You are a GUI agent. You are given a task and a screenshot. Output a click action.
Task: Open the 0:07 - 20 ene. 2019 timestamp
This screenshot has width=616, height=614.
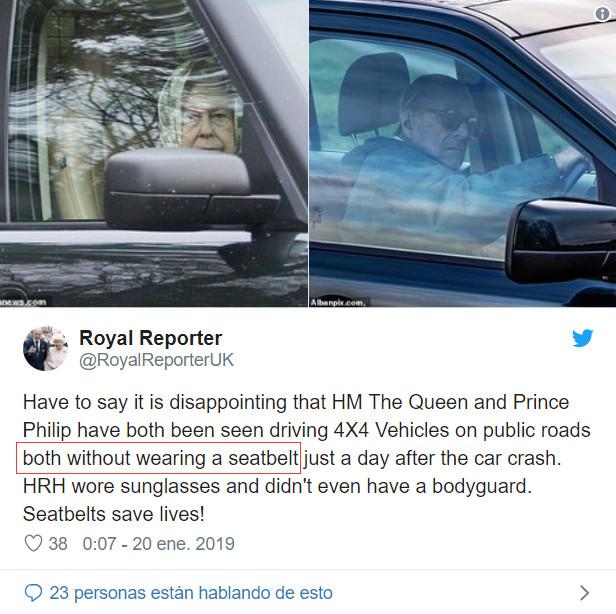pos(158,544)
